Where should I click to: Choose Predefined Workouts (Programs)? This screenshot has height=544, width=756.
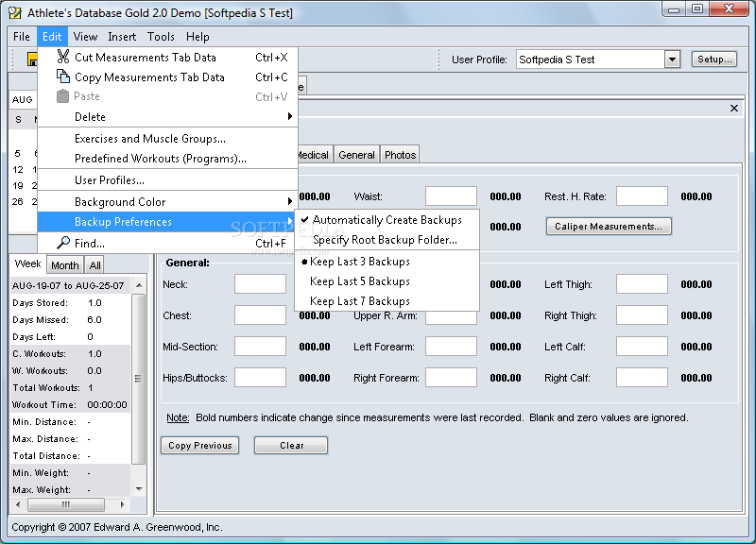click(167, 159)
